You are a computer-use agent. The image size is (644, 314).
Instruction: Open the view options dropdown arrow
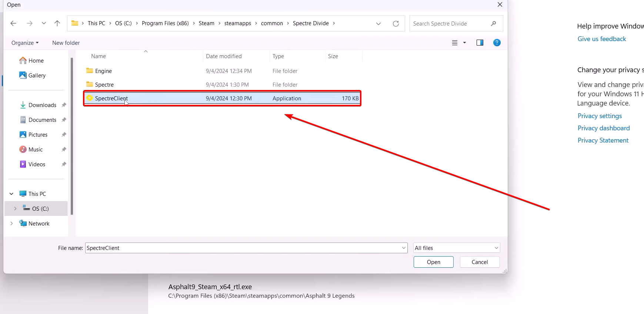pyautogui.click(x=464, y=43)
